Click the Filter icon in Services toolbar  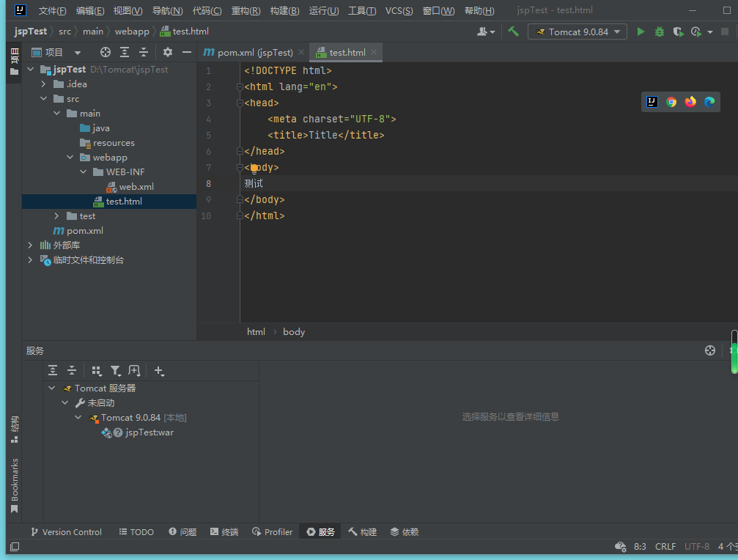115,371
